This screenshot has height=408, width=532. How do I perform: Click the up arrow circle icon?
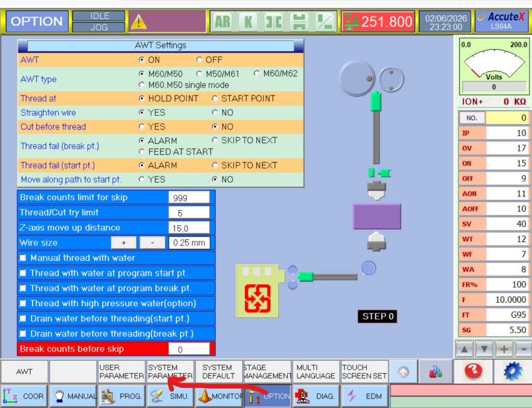tap(404, 372)
